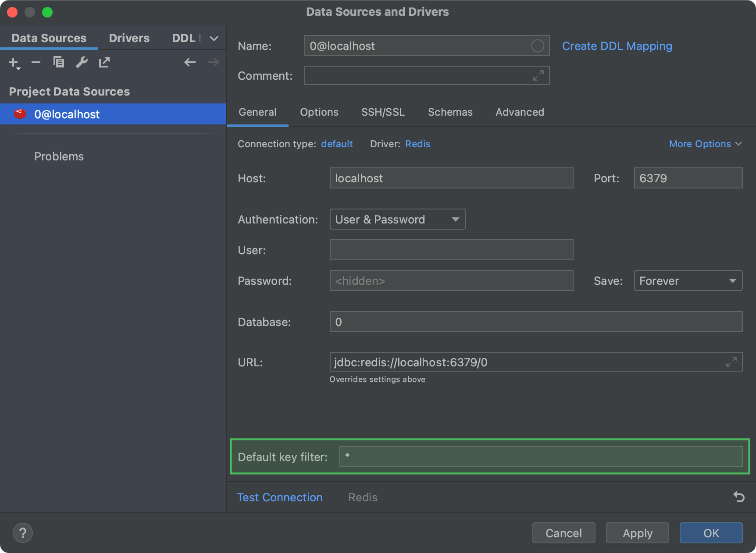
Task: Click the Test Connection link
Action: (280, 497)
